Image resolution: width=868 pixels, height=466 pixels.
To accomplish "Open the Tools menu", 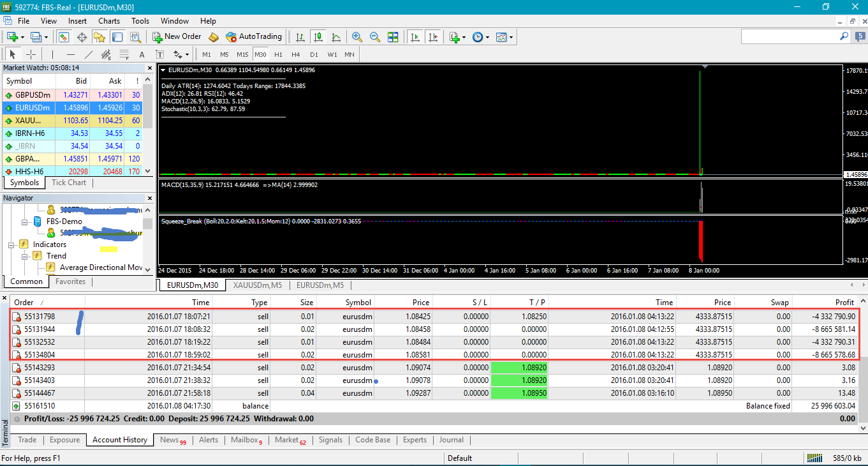I will (140, 21).
